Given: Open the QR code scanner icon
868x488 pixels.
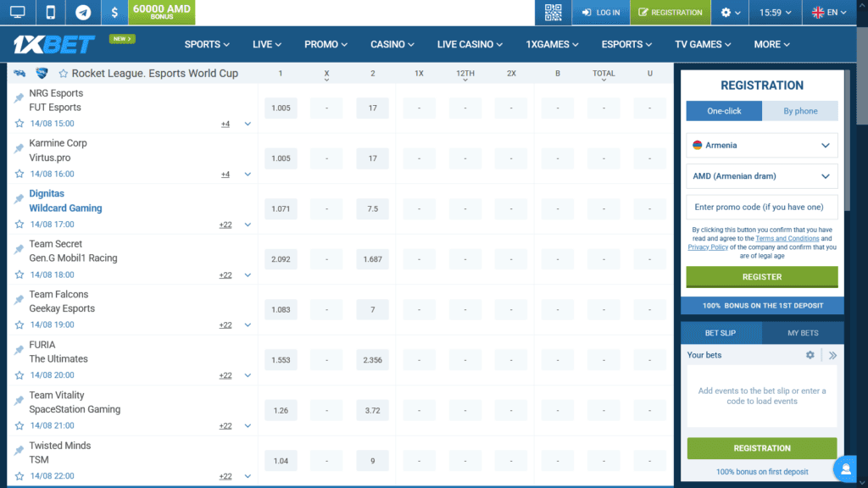Looking at the screenshot, I should coord(552,13).
